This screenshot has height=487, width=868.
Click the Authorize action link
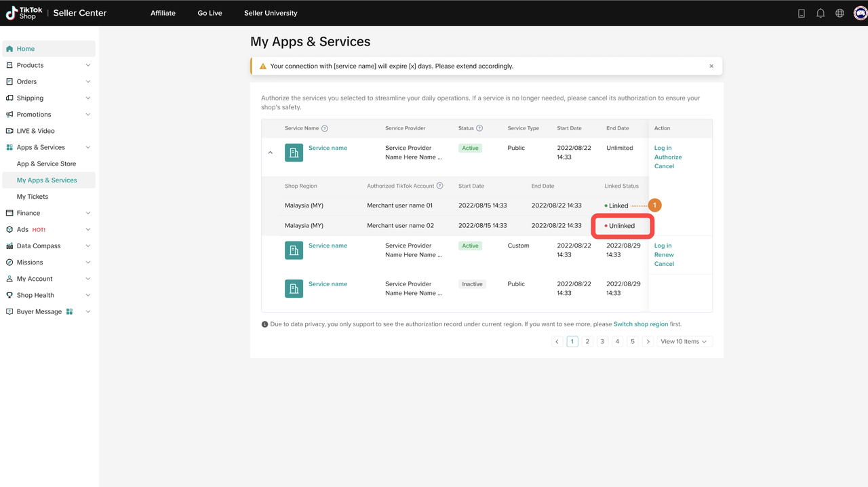pyautogui.click(x=668, y=157)
